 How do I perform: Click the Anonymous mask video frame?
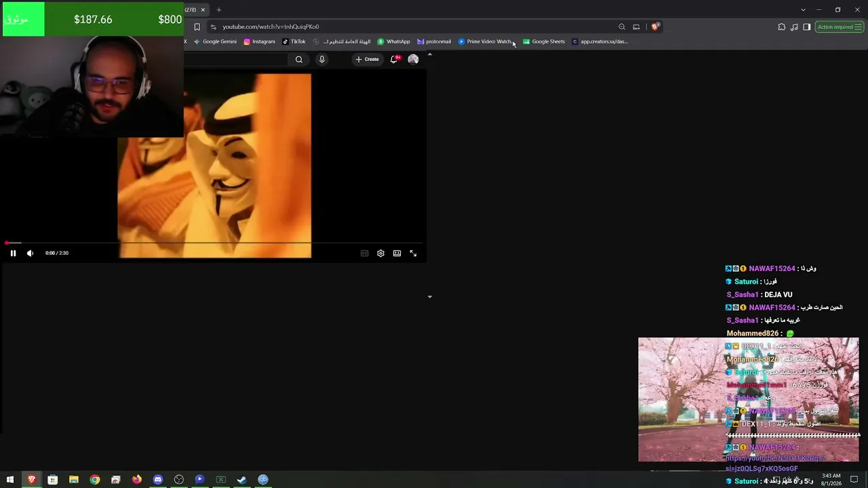(x=214, y=165)
